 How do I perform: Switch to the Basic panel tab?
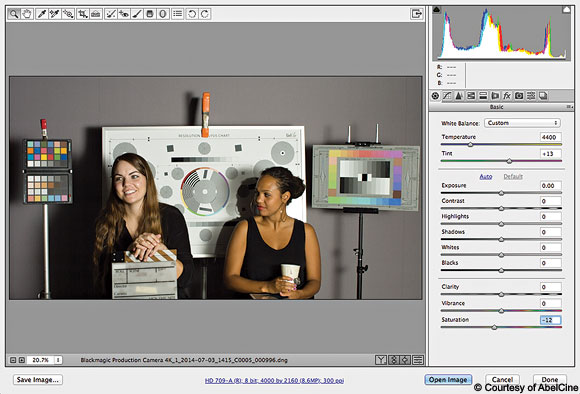pos(435,96)
